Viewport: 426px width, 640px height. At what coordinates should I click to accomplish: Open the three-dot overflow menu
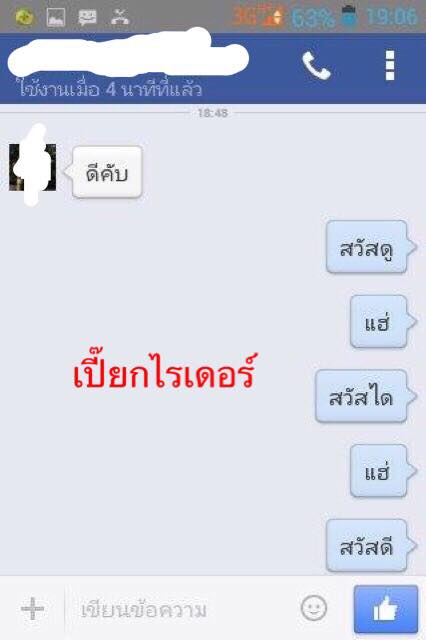point(390,65)
